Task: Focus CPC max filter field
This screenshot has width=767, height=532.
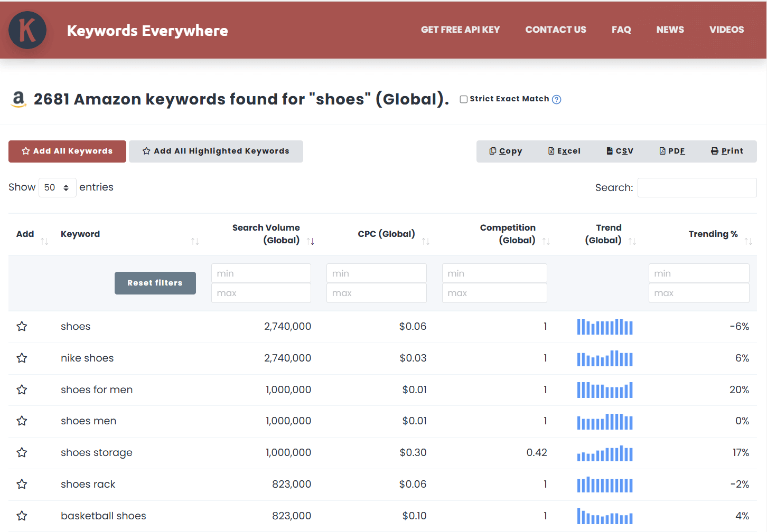Action: 377,293
